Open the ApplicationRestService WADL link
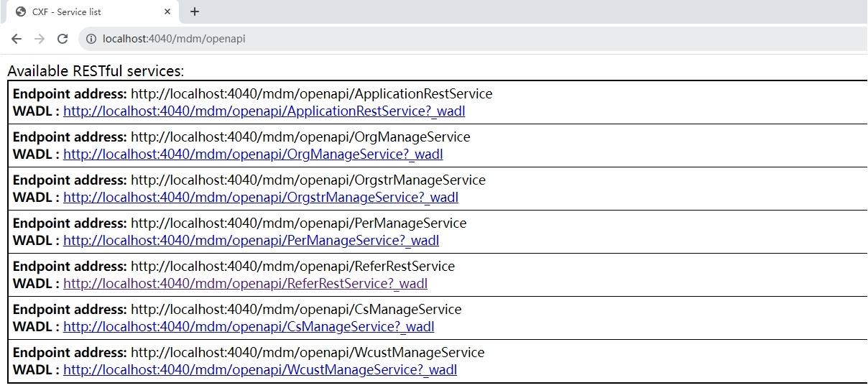Viewport: 868px width, 388px height. pos(264,111)
